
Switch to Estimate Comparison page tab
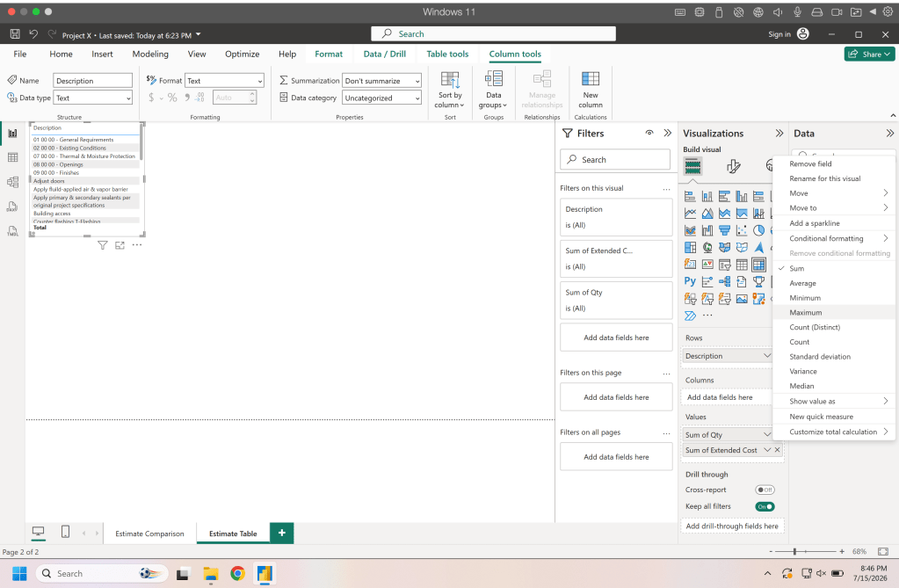pos(149,534)
